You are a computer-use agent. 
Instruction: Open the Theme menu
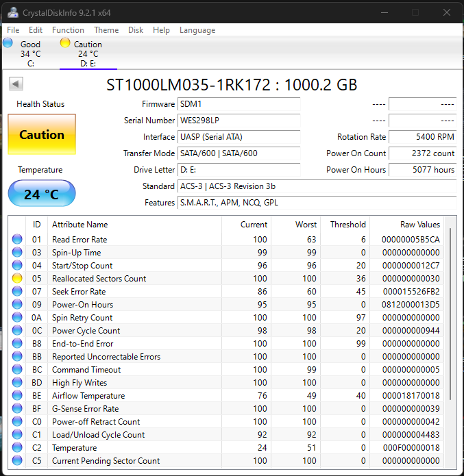106,30
